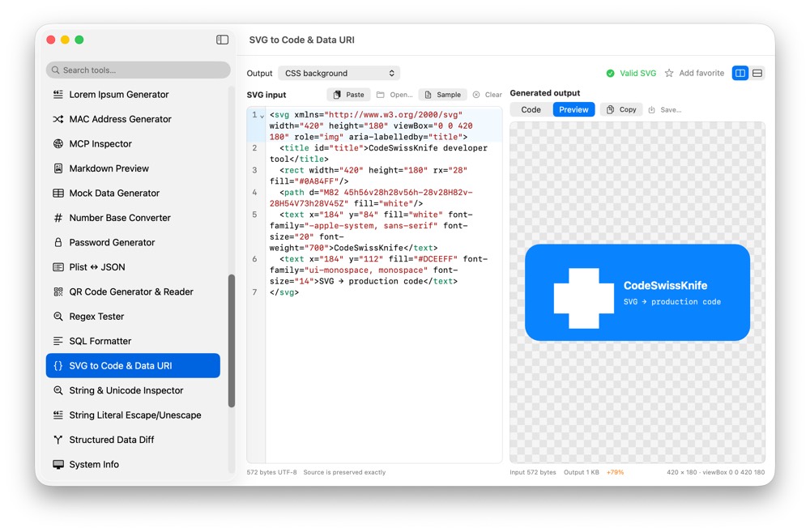
Task: Switch to stacked layout view
Action: tap(757, 74)
